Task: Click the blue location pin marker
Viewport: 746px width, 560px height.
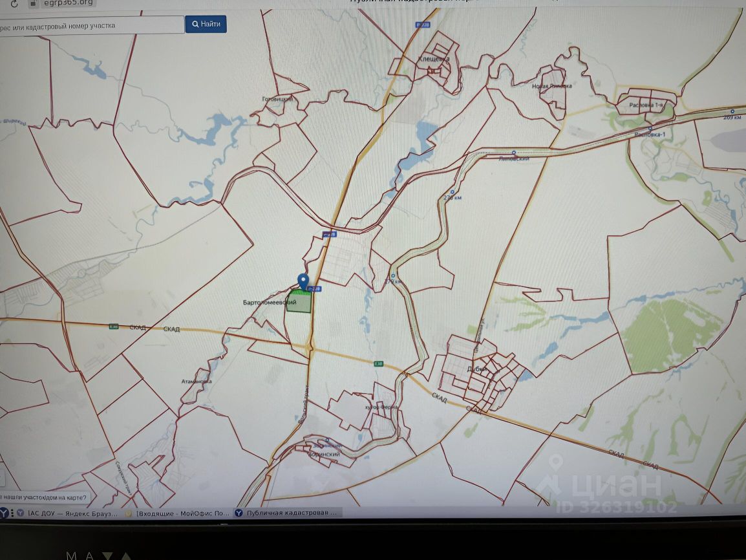Action: 303,281
